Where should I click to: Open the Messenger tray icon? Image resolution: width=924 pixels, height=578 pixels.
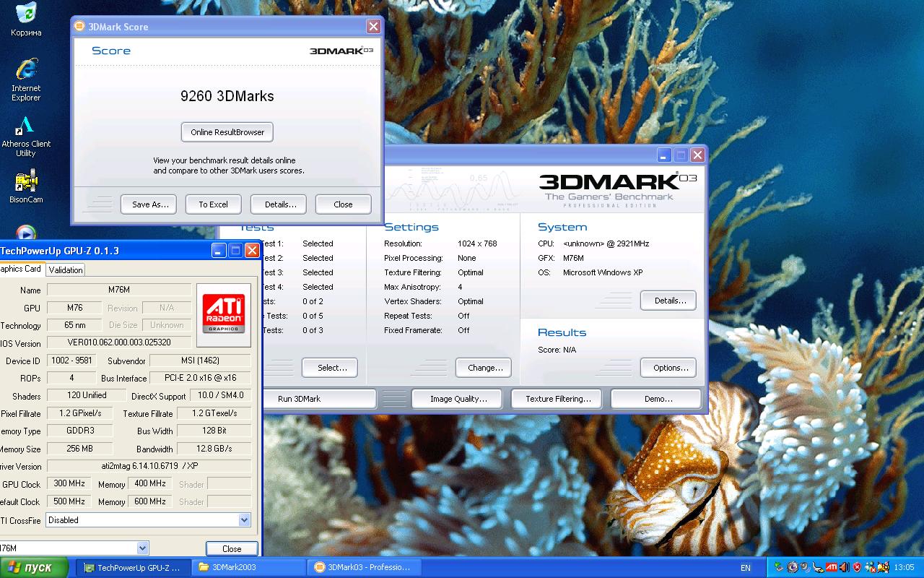[x=871, y=567]
